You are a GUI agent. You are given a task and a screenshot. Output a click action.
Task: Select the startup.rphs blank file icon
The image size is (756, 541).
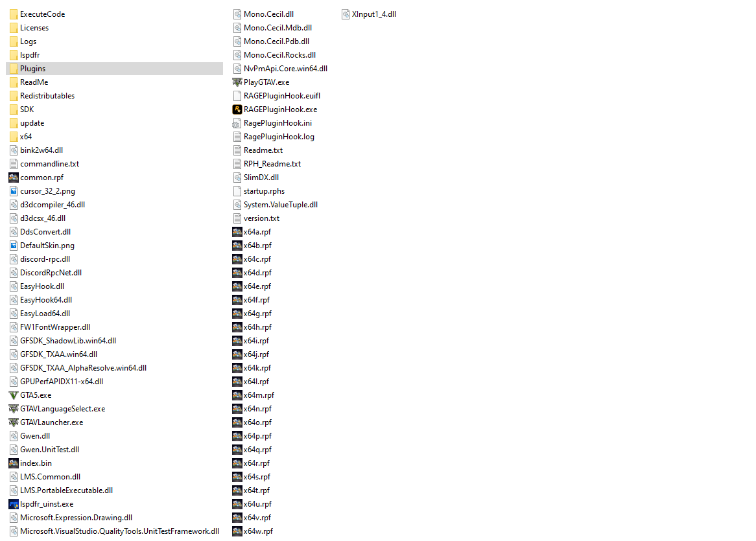coord(237,190)
